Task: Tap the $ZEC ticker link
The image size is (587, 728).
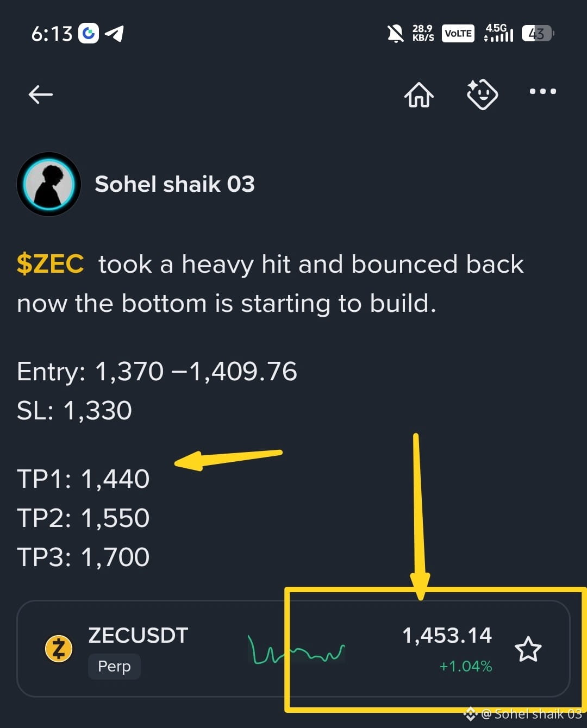Action: point(50,264)
